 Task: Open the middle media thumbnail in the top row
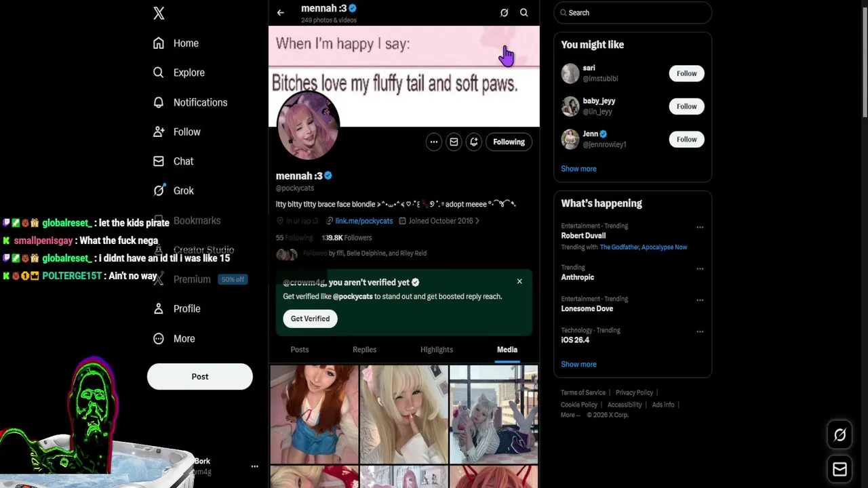(x=403, y=414)
